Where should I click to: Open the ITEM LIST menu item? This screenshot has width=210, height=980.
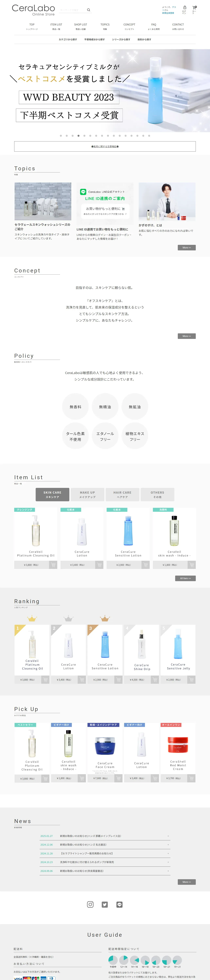coord(56,27)
